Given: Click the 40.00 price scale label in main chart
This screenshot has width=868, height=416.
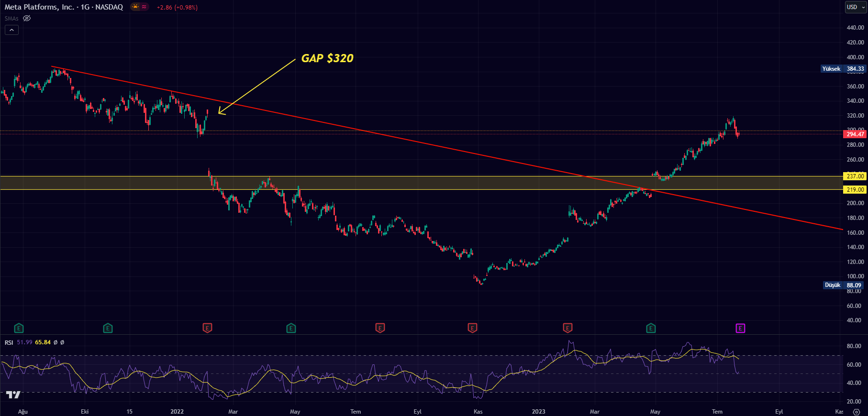Looking at the screenshot, I should tap(855, 320).
